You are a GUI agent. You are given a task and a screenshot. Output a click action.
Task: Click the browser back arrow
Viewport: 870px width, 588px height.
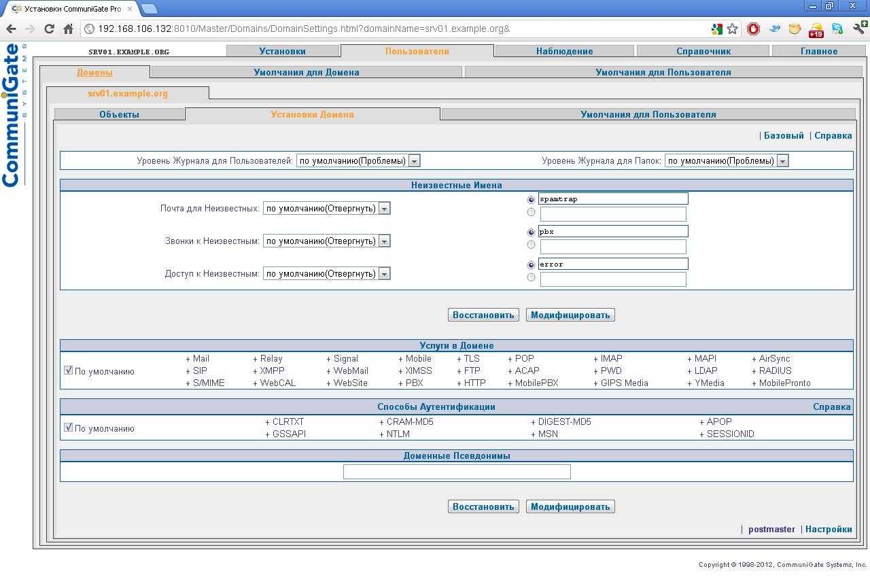point(11,29)
